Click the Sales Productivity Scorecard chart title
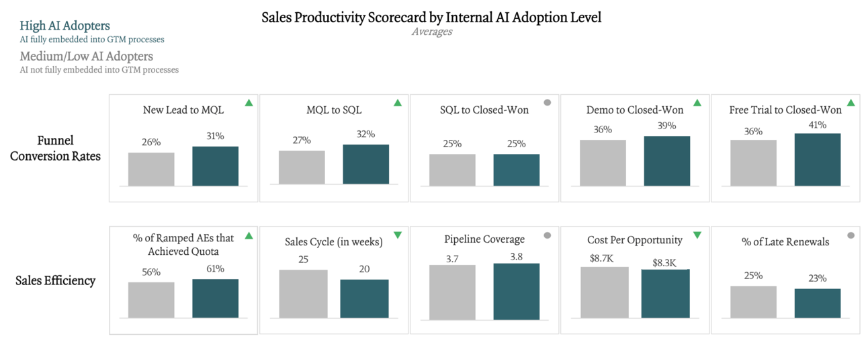Image resolution: width=868 pixels, height=353 pixels. click(x=431, y=18)
